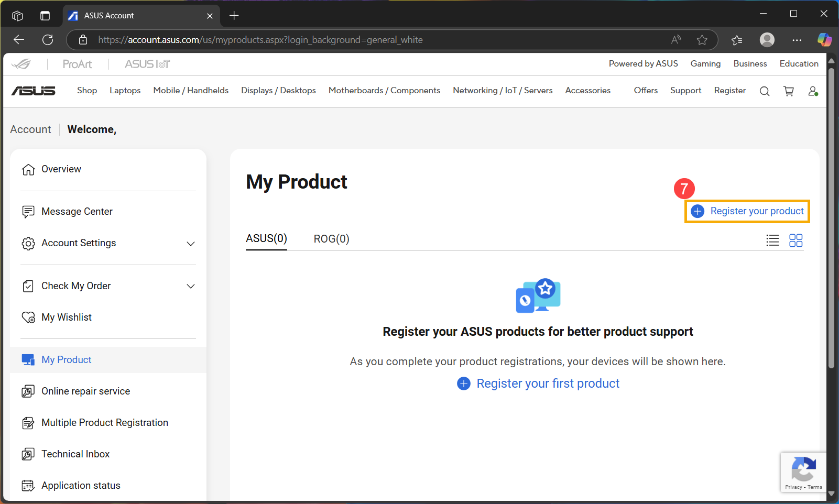Image resolution: width=839 pixels, height=504 pixels.
Task: Open the Motherboards / Components menu
Action: [x=384, y=91]
